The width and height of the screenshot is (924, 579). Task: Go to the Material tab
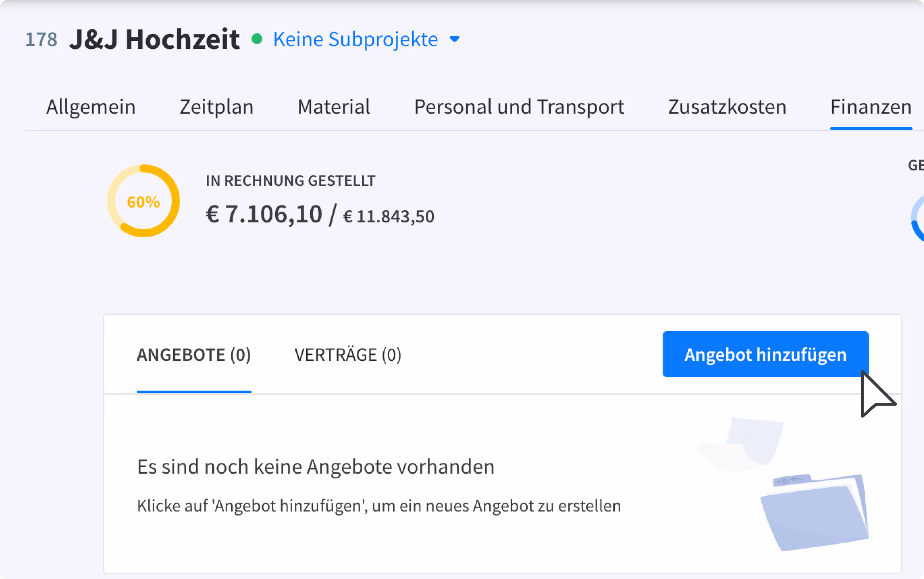click(x=334, y=106)
